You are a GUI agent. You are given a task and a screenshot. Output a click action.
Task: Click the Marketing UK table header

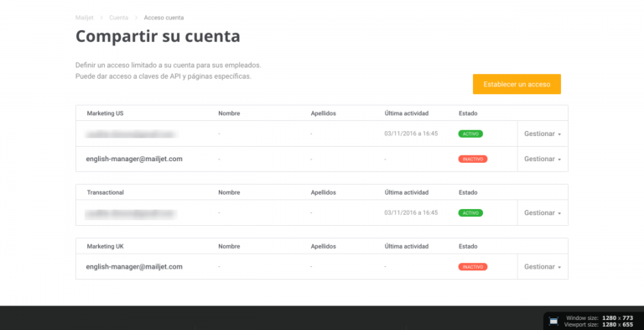pyautogui.click(x=105, y=247)
